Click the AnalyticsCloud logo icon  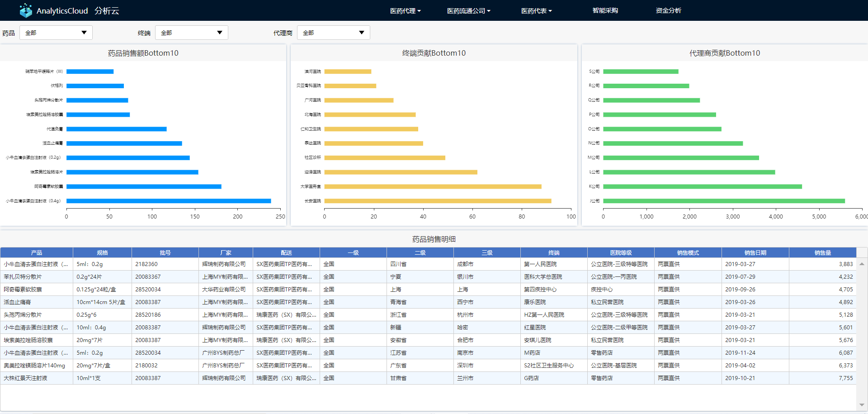[26, 10]
